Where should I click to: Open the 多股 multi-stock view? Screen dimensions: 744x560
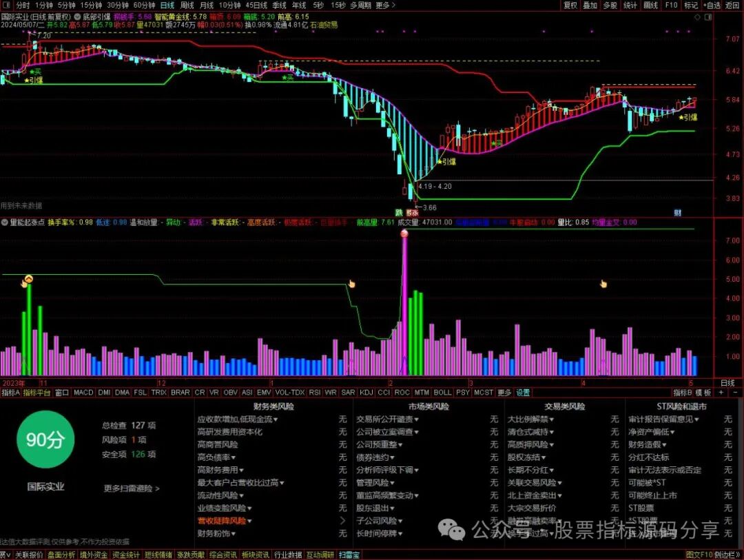click(x=610, y=6)
